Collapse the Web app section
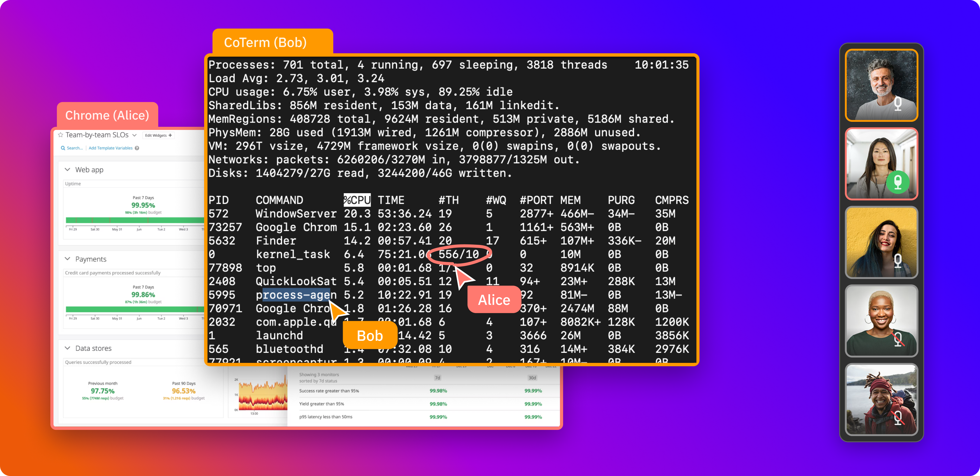 67,170
